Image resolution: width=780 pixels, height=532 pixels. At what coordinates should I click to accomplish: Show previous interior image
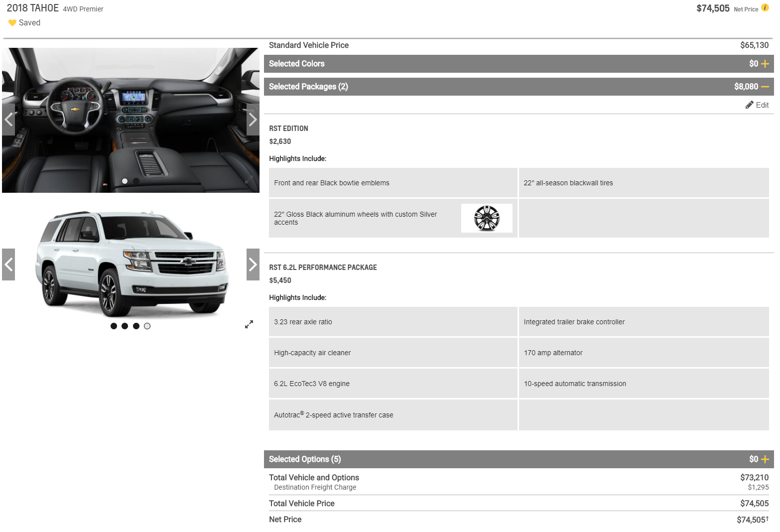click(8, 120)
